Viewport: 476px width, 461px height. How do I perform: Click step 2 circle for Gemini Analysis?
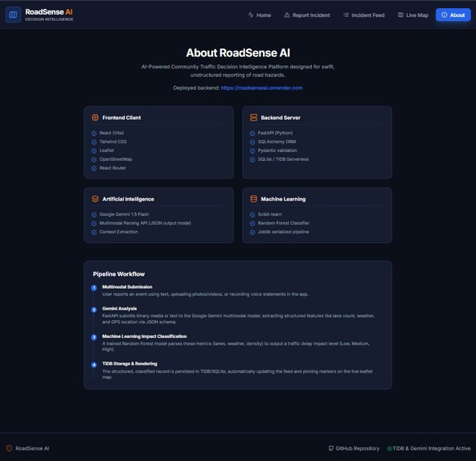click(x=94, y=310)
